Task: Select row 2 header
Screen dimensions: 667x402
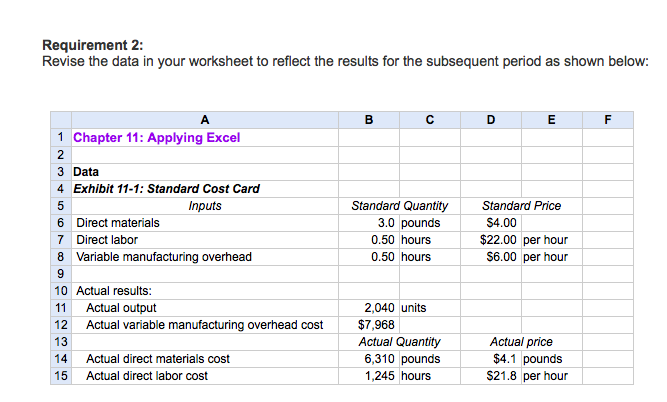Action: point(61,155)
